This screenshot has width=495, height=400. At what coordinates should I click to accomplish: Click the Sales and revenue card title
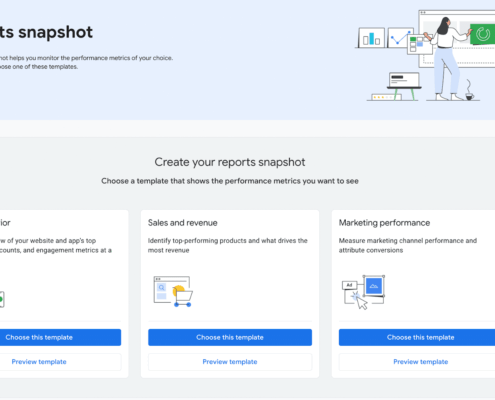(x=183, y=223)
